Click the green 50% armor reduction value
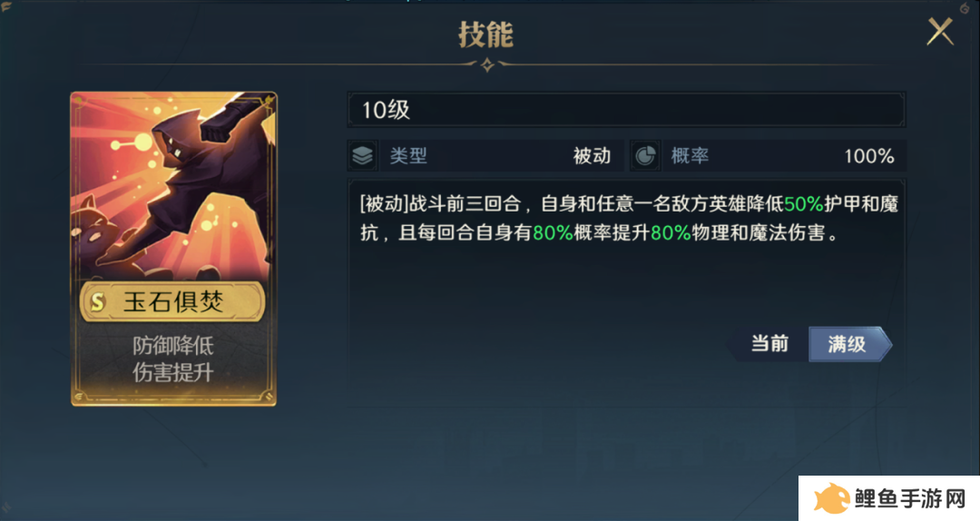The image size is (980, 521). (804, 204)
